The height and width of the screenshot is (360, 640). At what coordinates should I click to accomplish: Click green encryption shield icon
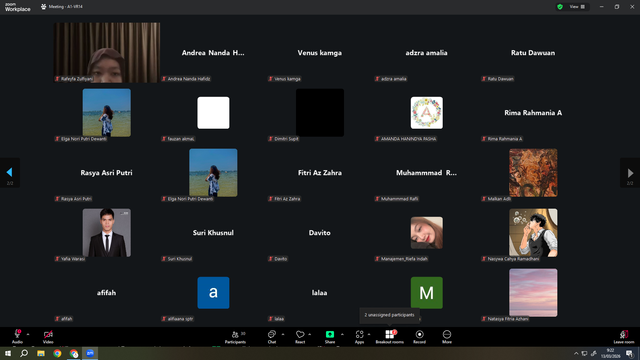(560, 7)
